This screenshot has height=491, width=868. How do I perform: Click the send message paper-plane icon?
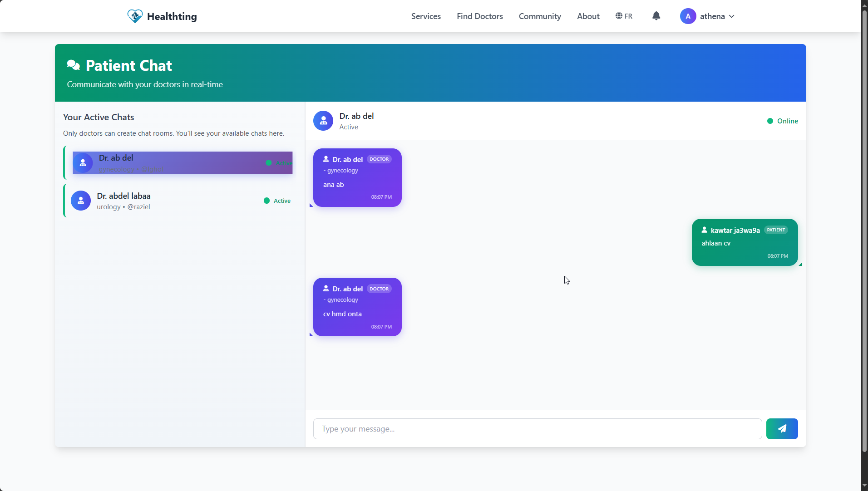point(782,429)
